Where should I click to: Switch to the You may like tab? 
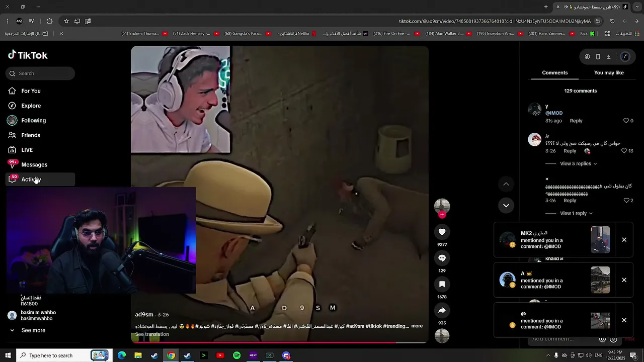[x=609, y=73]
